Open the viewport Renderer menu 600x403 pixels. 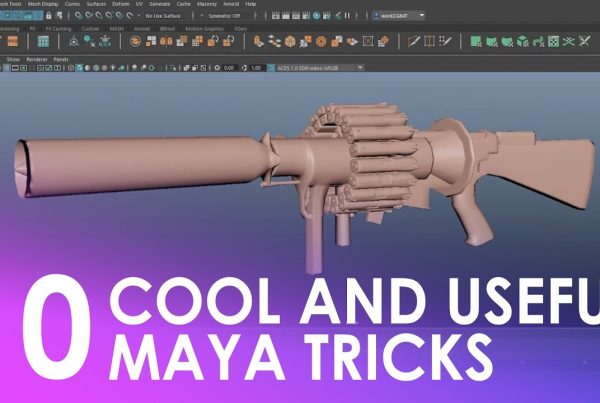pyautogui.click(x=37, y=59)
